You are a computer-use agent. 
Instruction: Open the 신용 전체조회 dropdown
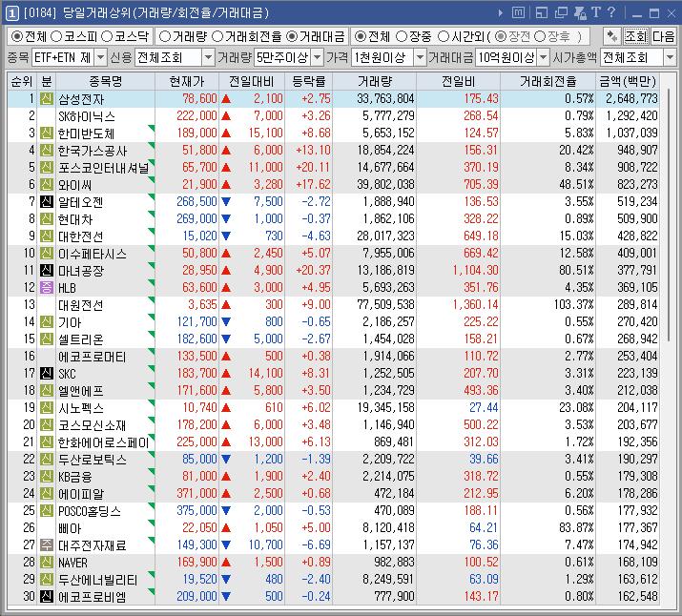(x=208, y=57)
